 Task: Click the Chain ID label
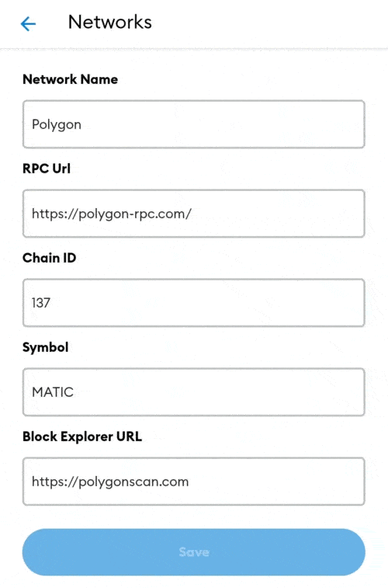click(49, 258)
